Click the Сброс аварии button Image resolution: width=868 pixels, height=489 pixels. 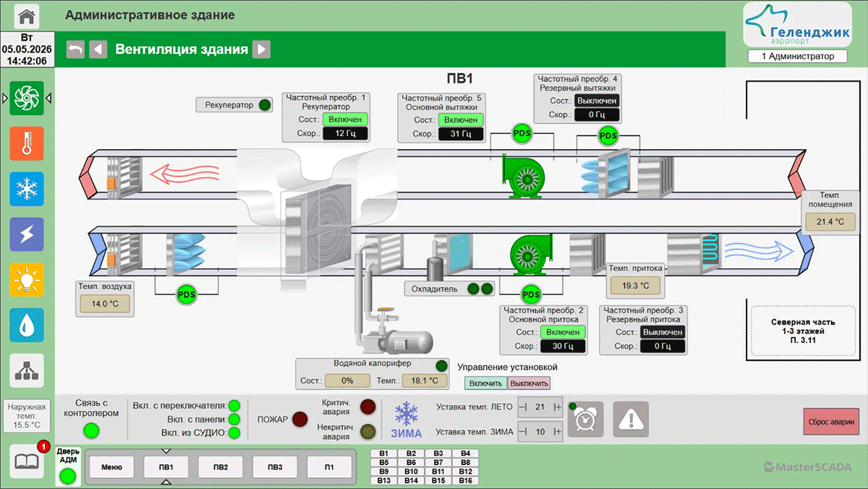(x=830, y=421)
